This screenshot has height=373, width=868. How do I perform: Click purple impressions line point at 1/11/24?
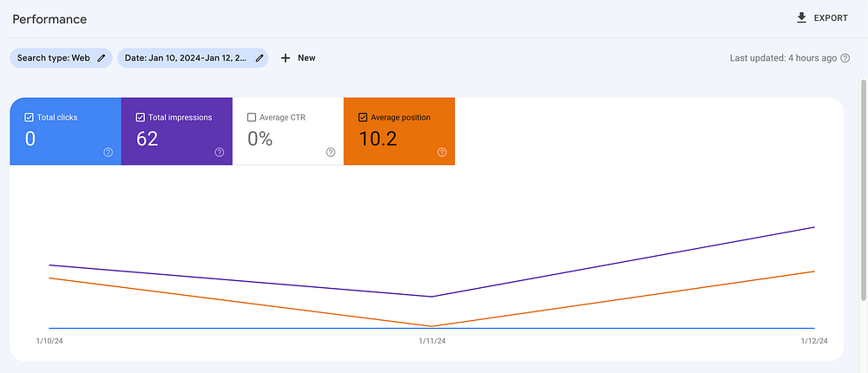[x=431, y=297]
